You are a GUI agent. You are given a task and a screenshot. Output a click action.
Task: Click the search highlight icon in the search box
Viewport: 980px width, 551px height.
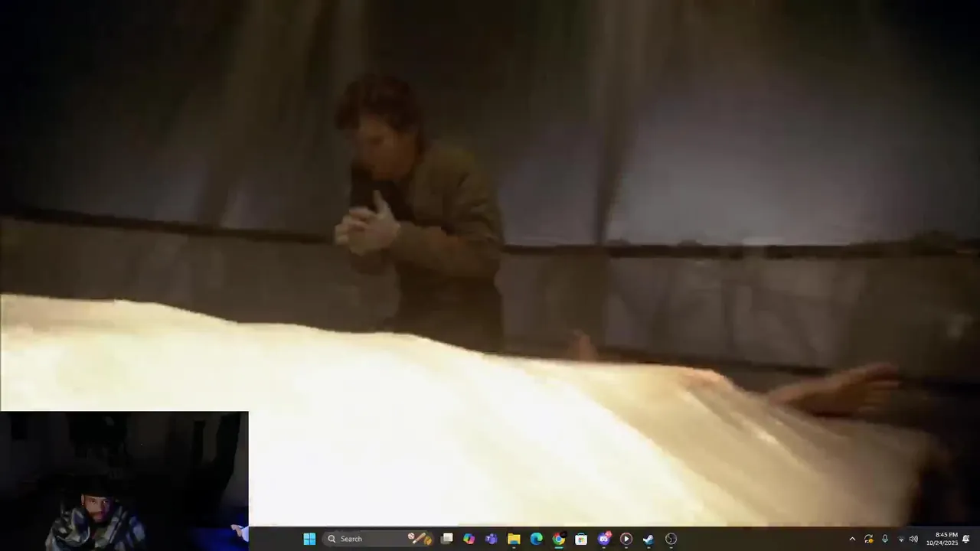coord(420,539)
